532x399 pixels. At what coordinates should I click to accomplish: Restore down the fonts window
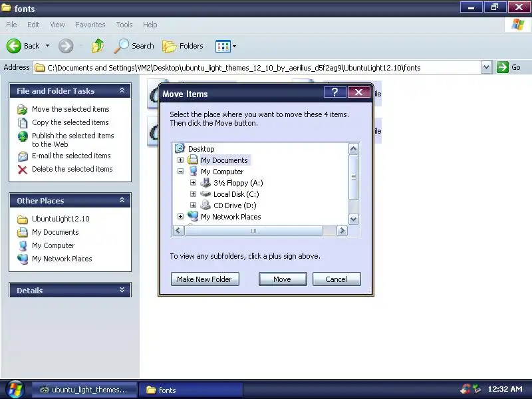[495, 7]
